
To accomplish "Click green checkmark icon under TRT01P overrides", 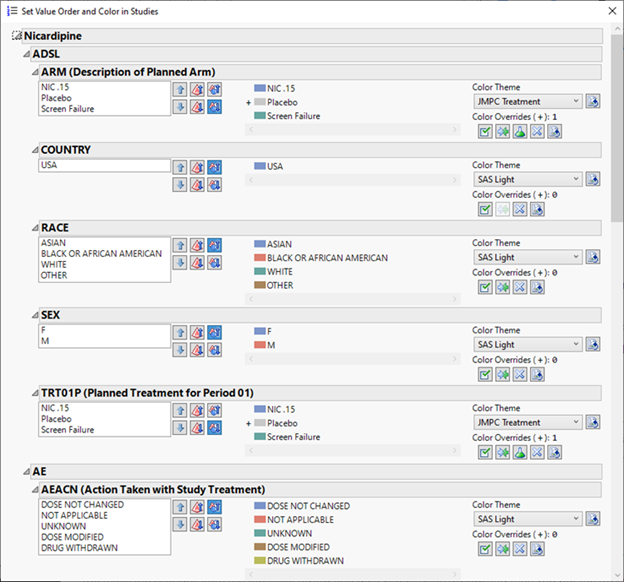I will pyautogui.click(x=484, y=453).
